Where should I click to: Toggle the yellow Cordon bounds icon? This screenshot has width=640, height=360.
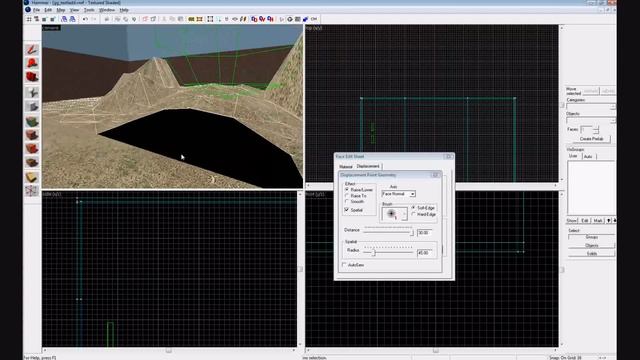[191, 19]
